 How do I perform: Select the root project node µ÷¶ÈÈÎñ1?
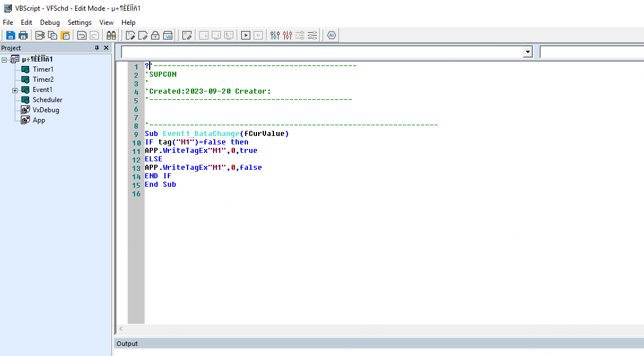click(37, 59)
